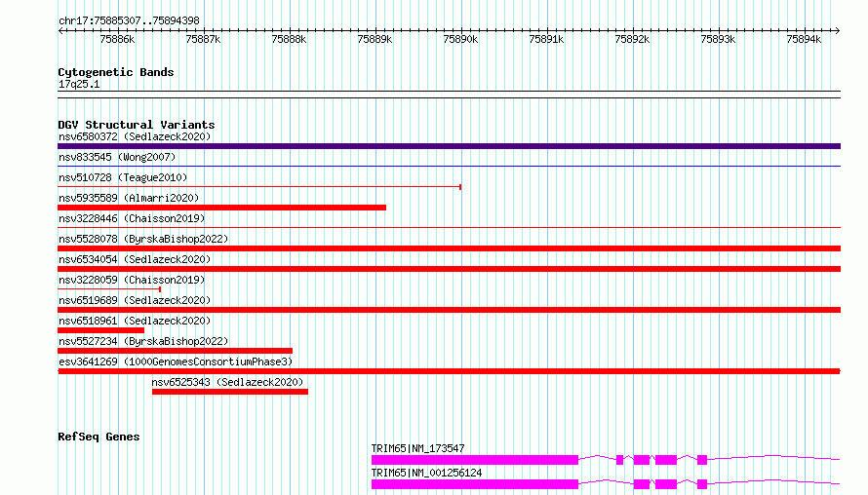Select the red bar under nsv6519689

pos(449,310)
